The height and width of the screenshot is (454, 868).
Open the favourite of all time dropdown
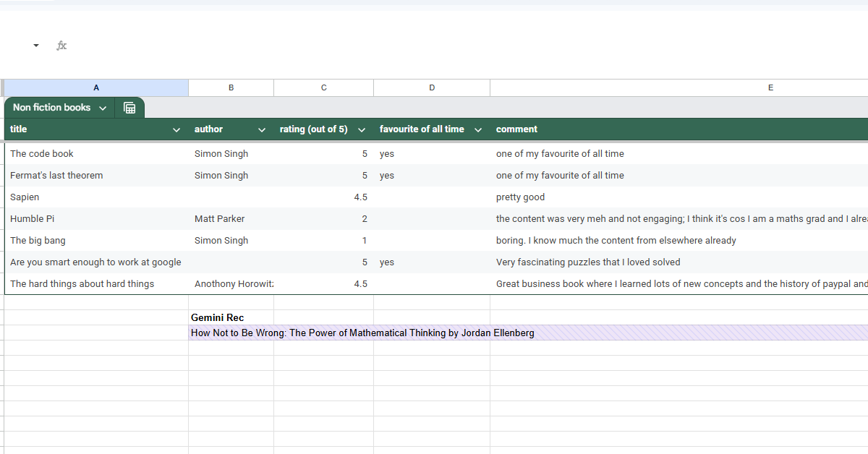[x=478, y=130]
